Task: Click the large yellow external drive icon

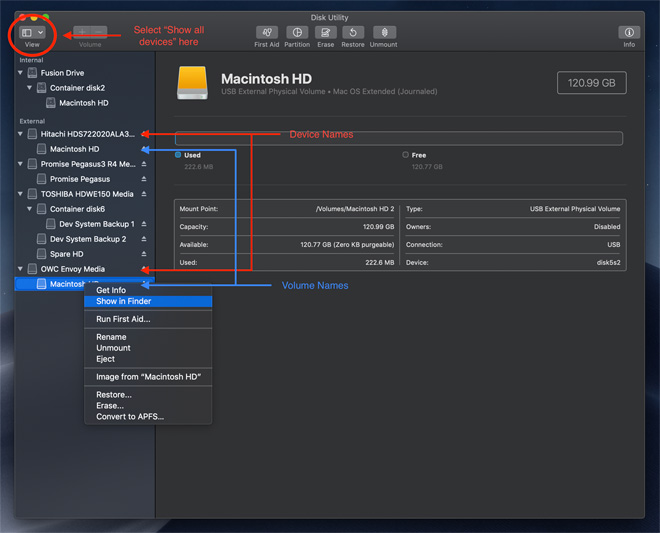Action: [x=192, y=83]
